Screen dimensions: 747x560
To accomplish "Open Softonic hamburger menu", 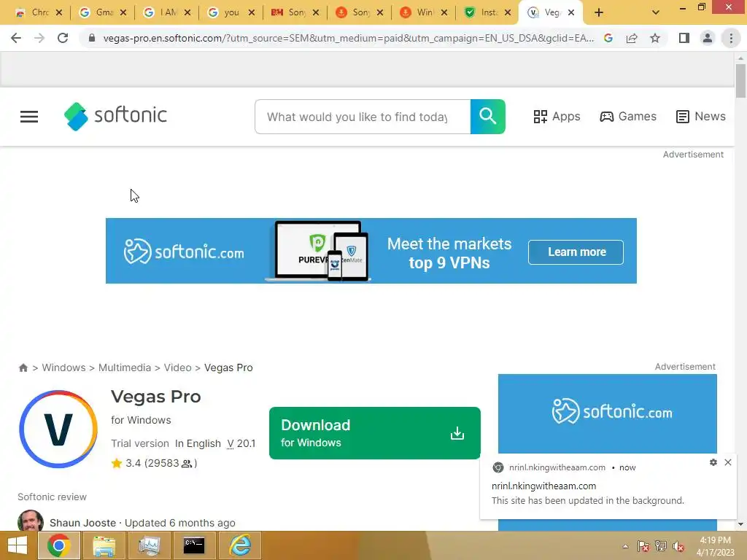I will point(29,117).
